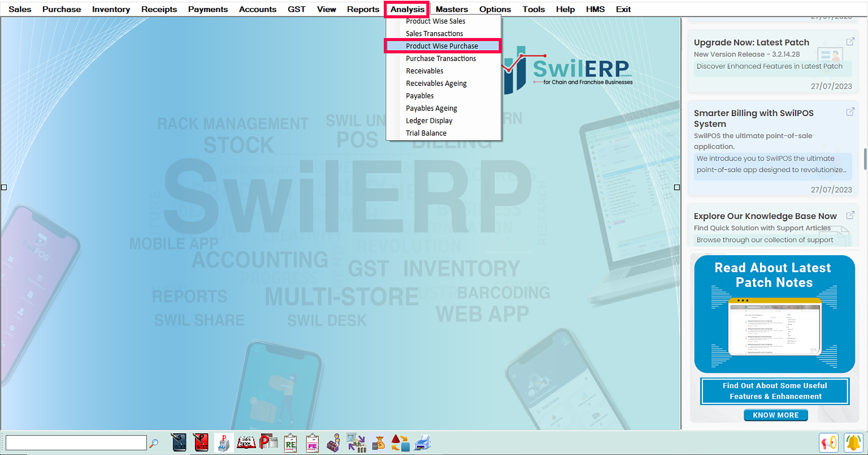Open the GST menu
This screenshot has height=455, width=868.
[297, 9]
